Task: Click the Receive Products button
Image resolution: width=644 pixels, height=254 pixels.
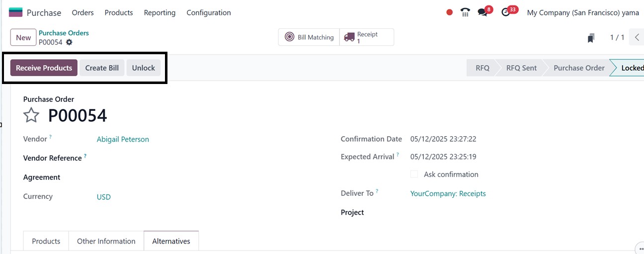Action: (44, 68)
